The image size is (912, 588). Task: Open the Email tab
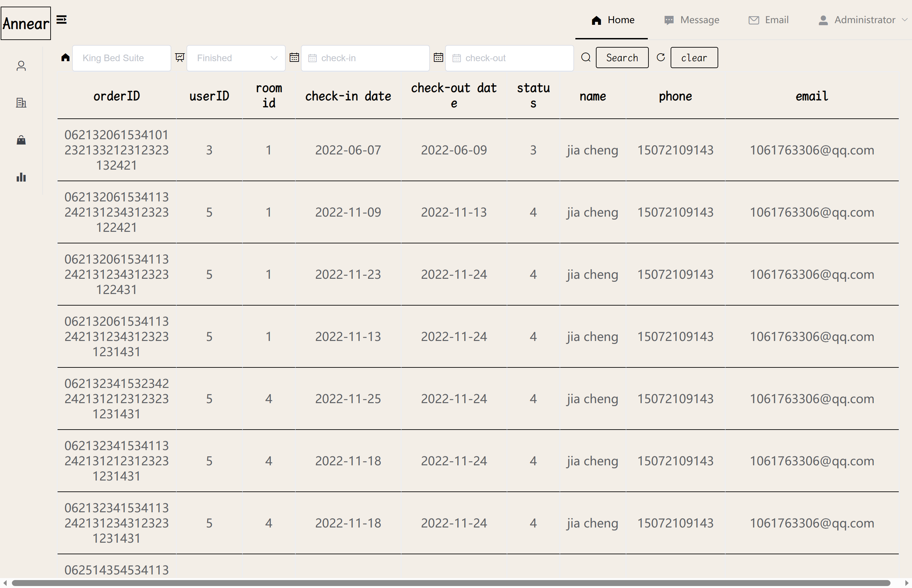[768, 20]
